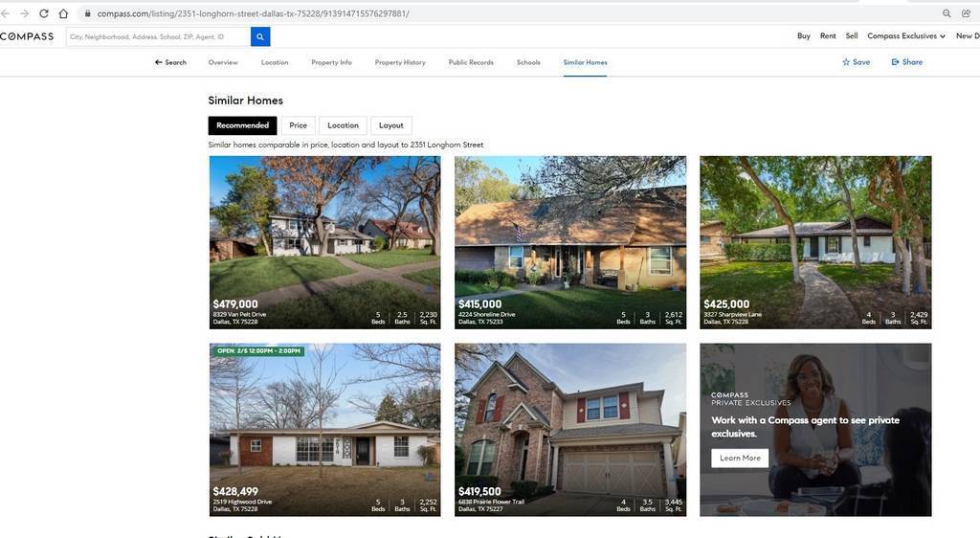Save listing with the star icon
The width and height of the screenshot is (980, 538).
coord(856,62)
